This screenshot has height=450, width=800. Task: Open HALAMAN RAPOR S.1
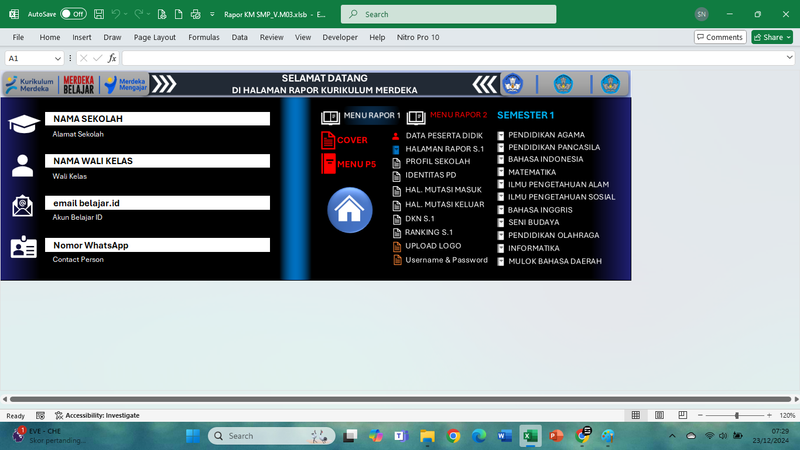pos(444,149)
